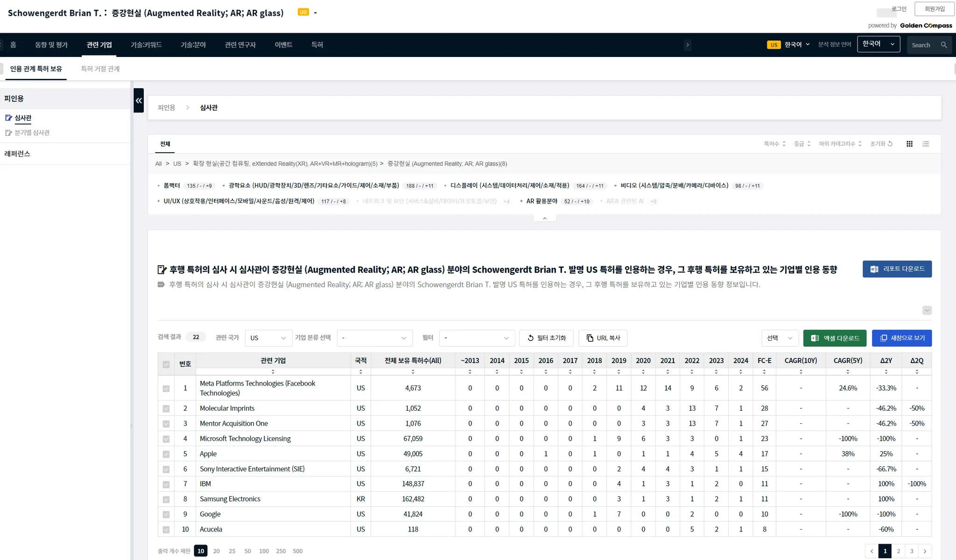The image size is (956, 560).
Task: Check the Apple row checkbox
Action: coord(166,454)
